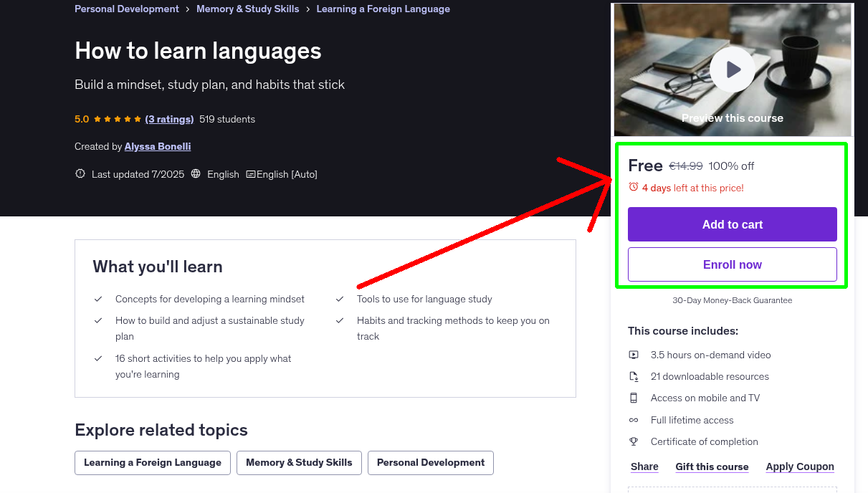Click Enroll now
The width and height of the screenshot is (868, 493).
pos(732,264)
